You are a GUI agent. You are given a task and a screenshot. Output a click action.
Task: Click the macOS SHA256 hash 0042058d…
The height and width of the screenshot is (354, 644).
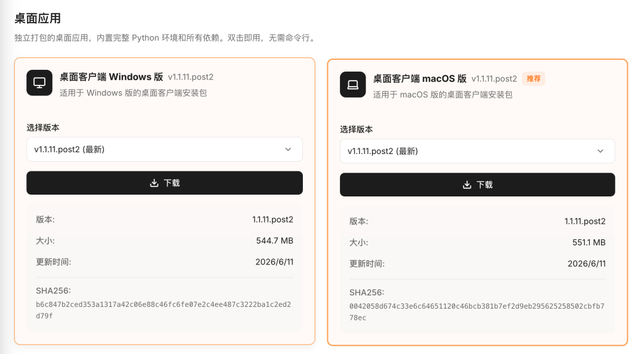tap(477, 312)
